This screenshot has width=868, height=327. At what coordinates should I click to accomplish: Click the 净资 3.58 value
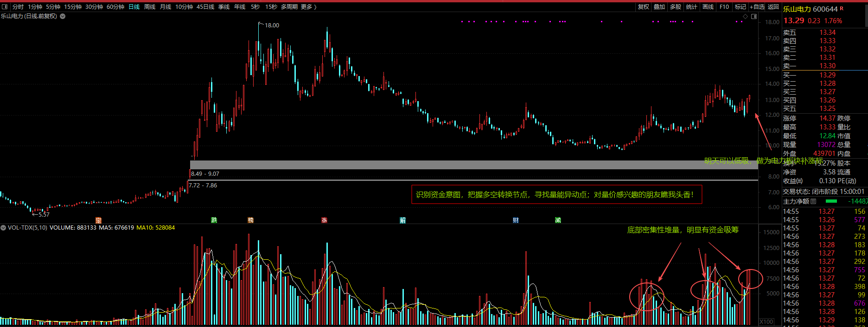coord(830,172)
